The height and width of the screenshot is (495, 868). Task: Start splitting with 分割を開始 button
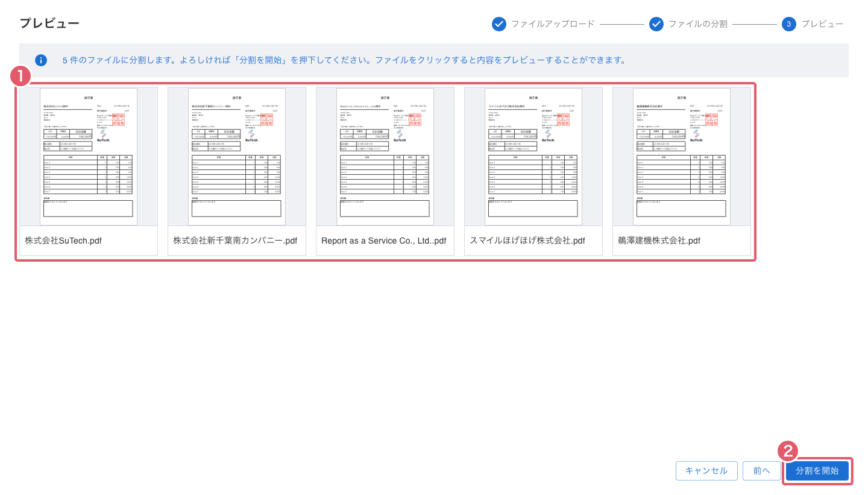point(817,471)
